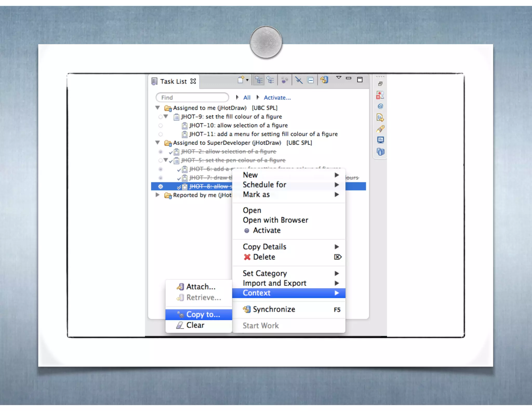This screenshot has width=532, height=411.
Task: Click the @ icon in side bar
Action: pyautogui.click(x=380, y=106)
